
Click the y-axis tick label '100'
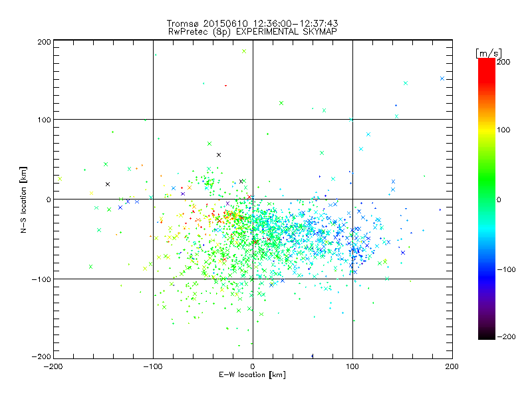(x=44, y=120)
